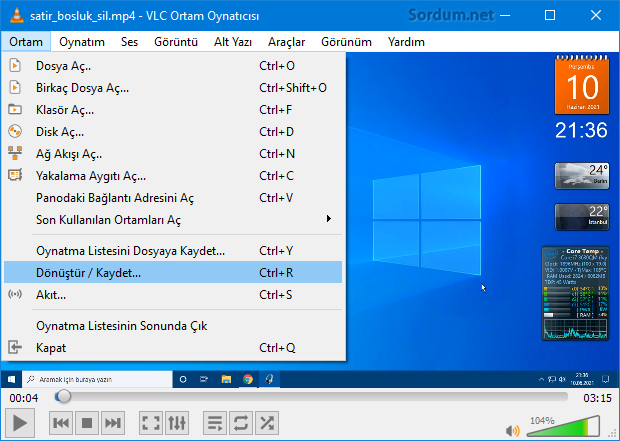Viewport: 620px width, 441px height.
Task: Choose Oynatma Listesini Dosyaya Kaydet...
Action: coord(173,251)
